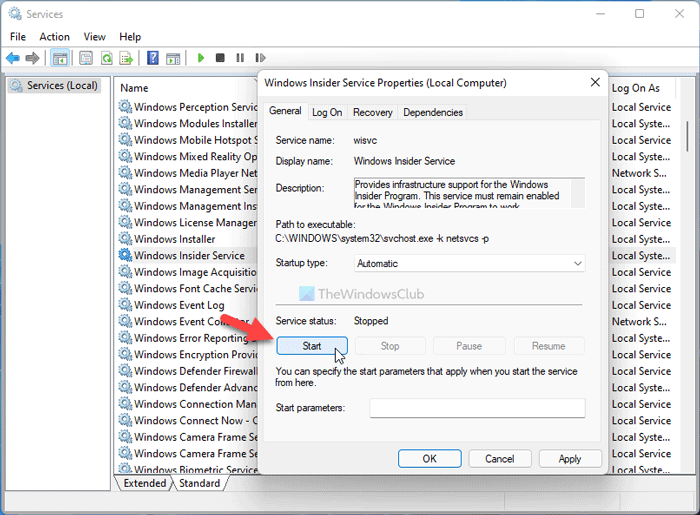Click the disabled Resume button
The height and width of the screenshot is (515, 700).
point(549,346)
